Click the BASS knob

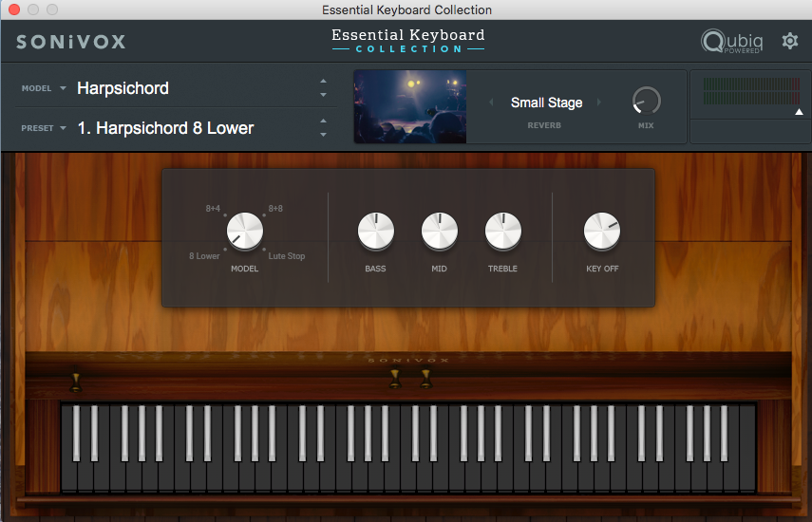coord(375,232)
